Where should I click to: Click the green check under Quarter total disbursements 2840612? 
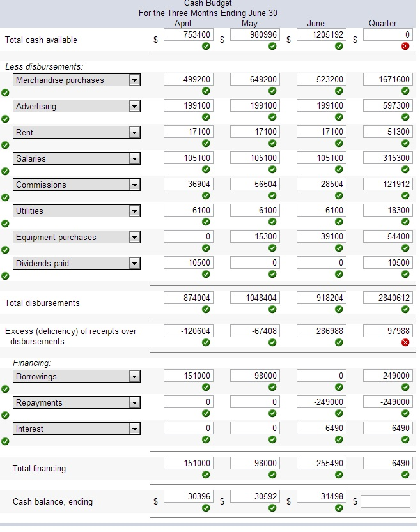405,309
